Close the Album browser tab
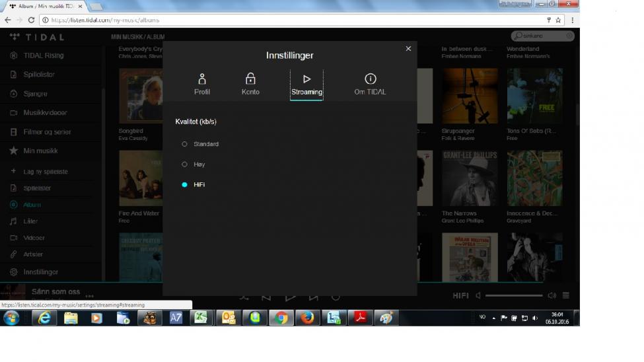 tap(80, 6)
